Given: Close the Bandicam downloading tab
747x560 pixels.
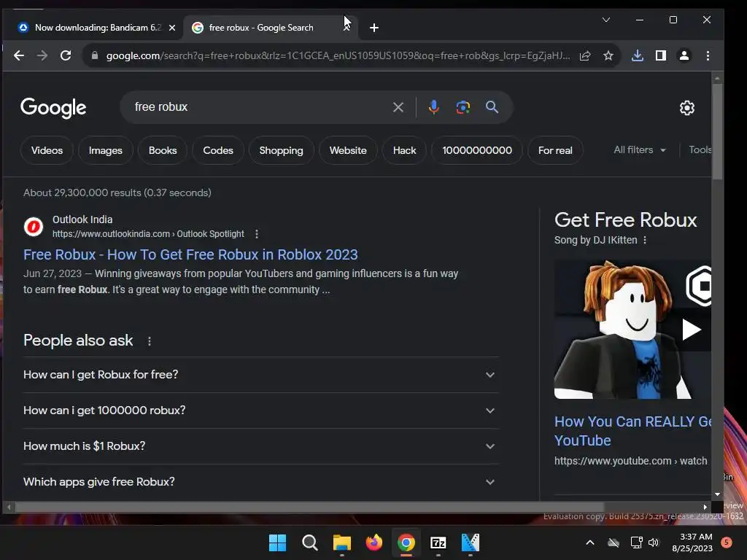Looking at the screenshot, I should (x=172, y=28).
